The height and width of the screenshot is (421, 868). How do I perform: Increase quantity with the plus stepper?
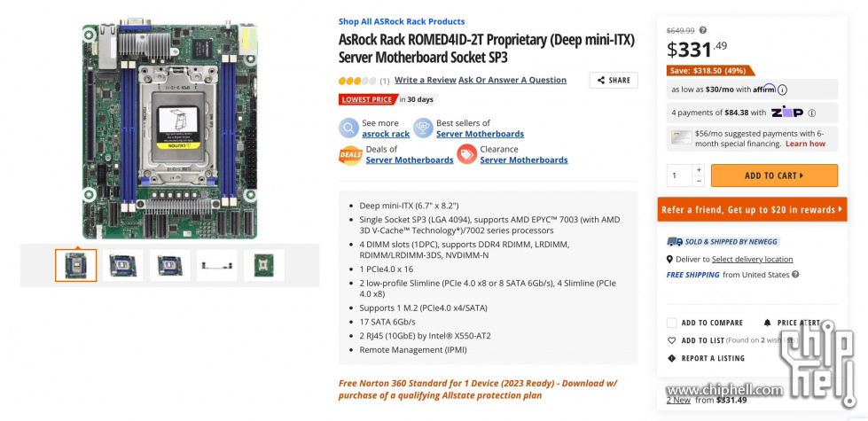tap(699, 170)
